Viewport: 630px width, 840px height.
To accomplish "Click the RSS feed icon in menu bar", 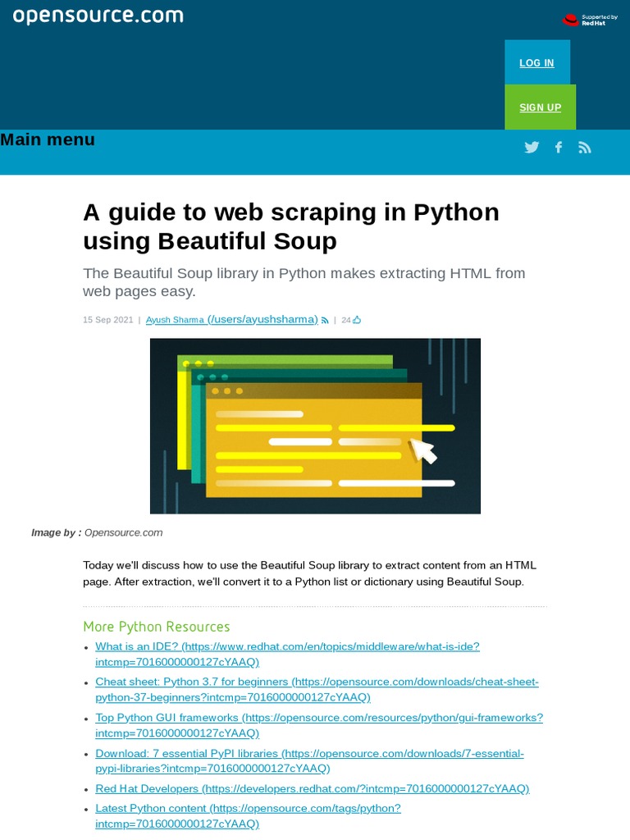I will (x=584, y=147).
